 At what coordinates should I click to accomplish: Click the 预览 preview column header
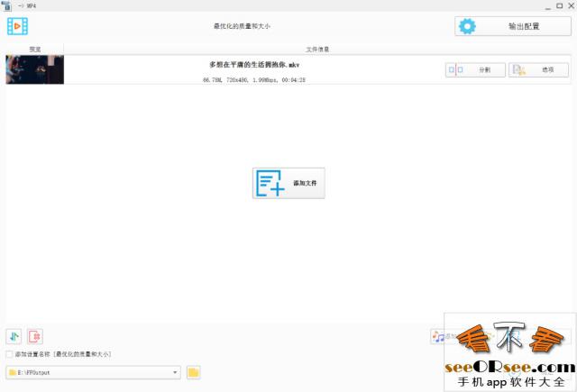[34, 49]
